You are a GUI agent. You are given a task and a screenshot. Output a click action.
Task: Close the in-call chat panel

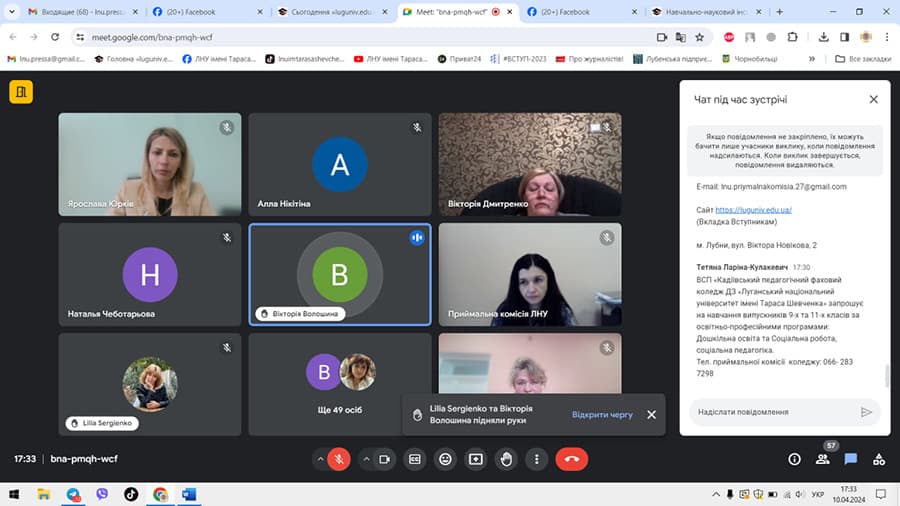[x=874, y=99]
